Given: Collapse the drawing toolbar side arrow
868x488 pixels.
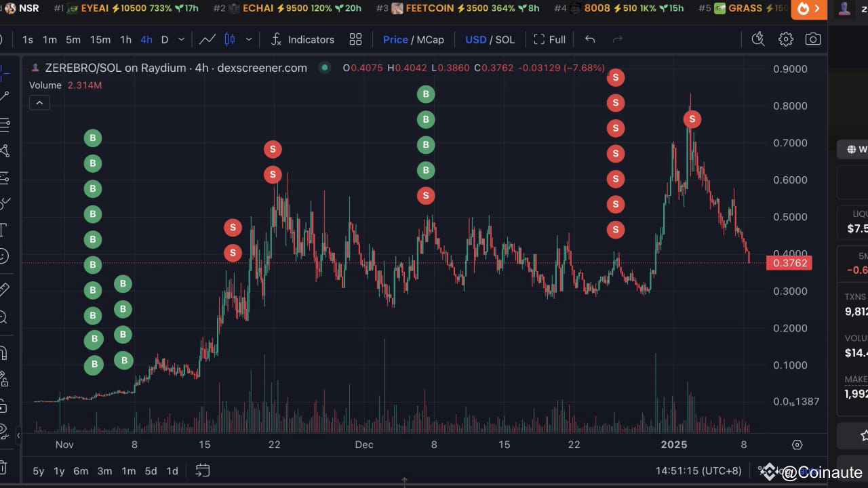Looking at the screenshot, I should coord(18,435).
